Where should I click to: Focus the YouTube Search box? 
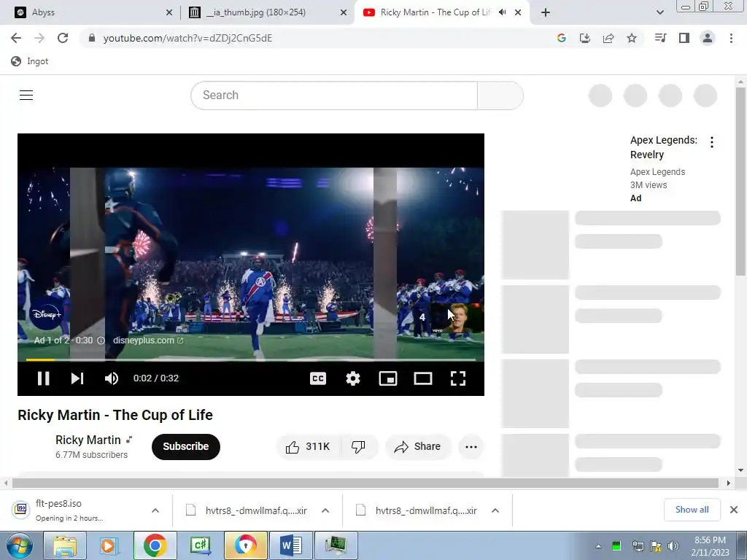coord(334,96)
